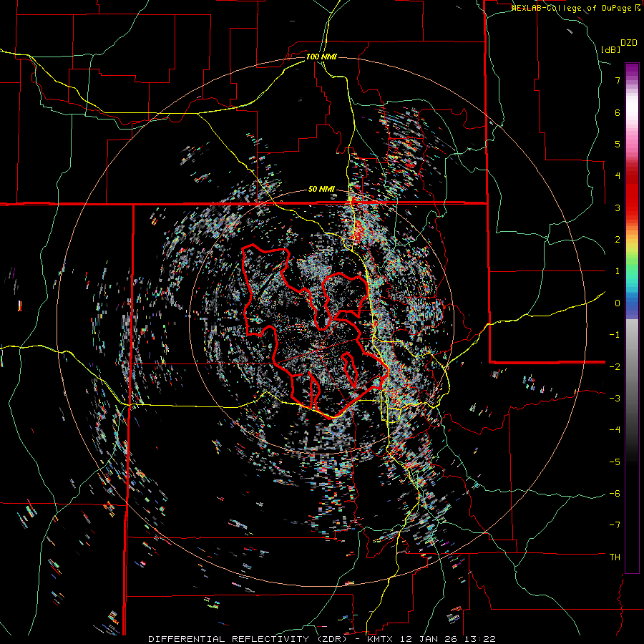The width and height of the screenshot is (644, 644).
Task: Click the 50 NMI range ring label
Action: [321, 190]
